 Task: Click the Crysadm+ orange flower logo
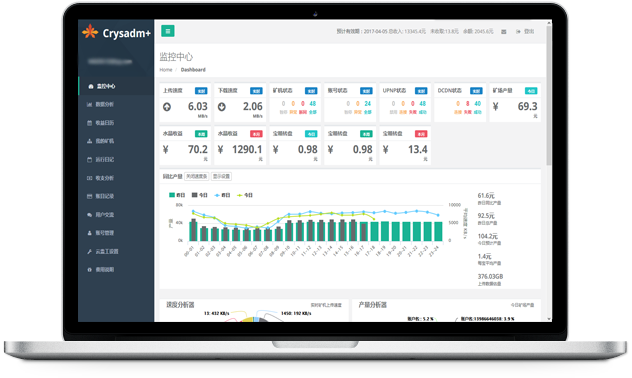click(90, 32)
